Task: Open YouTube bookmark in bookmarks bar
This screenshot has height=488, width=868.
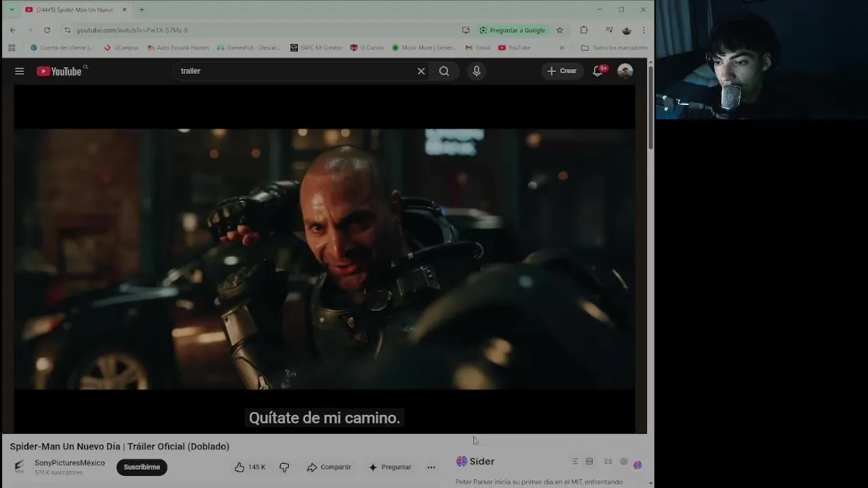Action: [514, 47]
